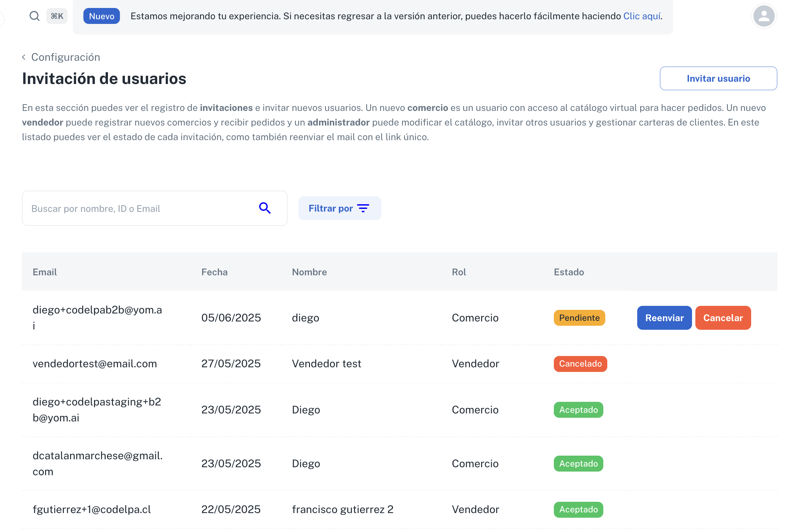The image size is (798, 532).
Task: Click the Nuevo badge in banner
Action: [101, 16]
